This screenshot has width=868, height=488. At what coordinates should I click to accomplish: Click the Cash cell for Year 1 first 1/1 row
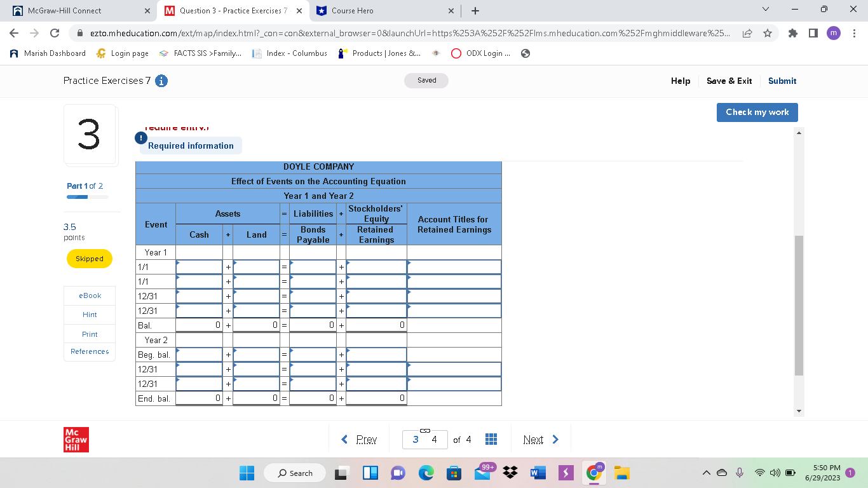pos(200,267)
